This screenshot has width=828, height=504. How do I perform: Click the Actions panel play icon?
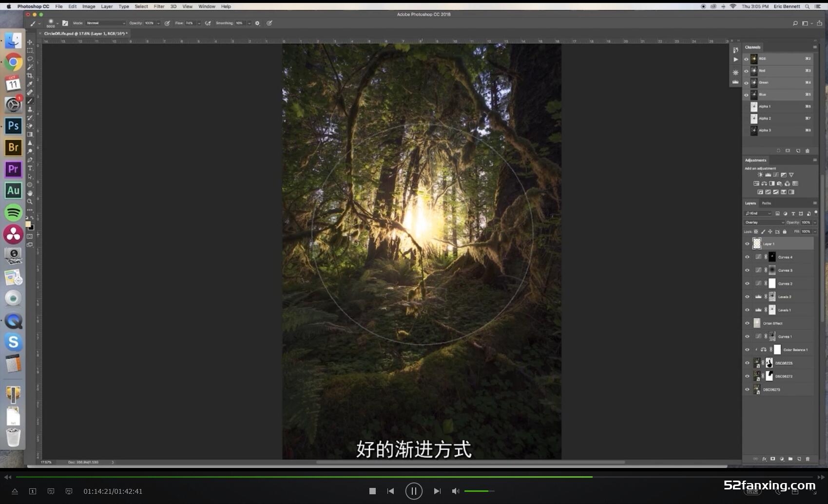pyautogui.click(x=735, y=59)
